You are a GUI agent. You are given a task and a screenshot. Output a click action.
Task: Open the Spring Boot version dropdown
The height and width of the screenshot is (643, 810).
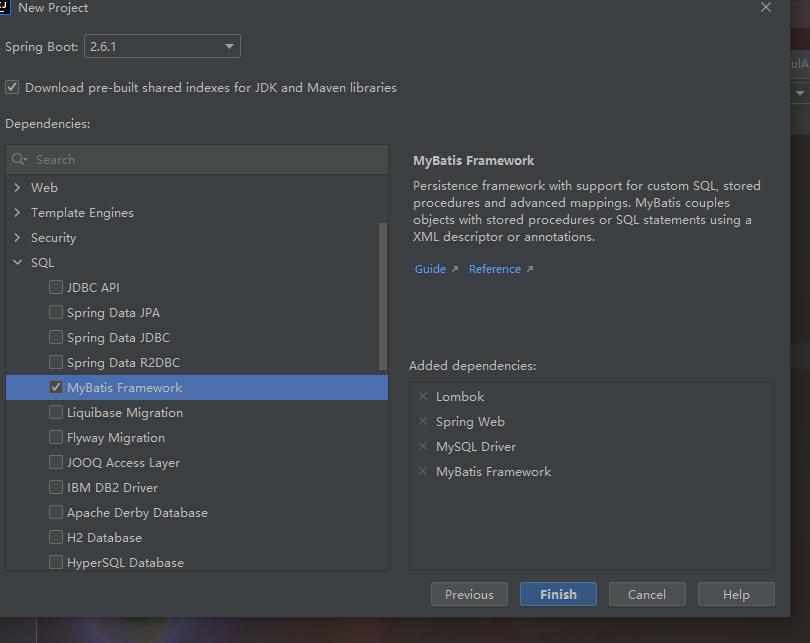pyautogui.click(x=162, y=46)
